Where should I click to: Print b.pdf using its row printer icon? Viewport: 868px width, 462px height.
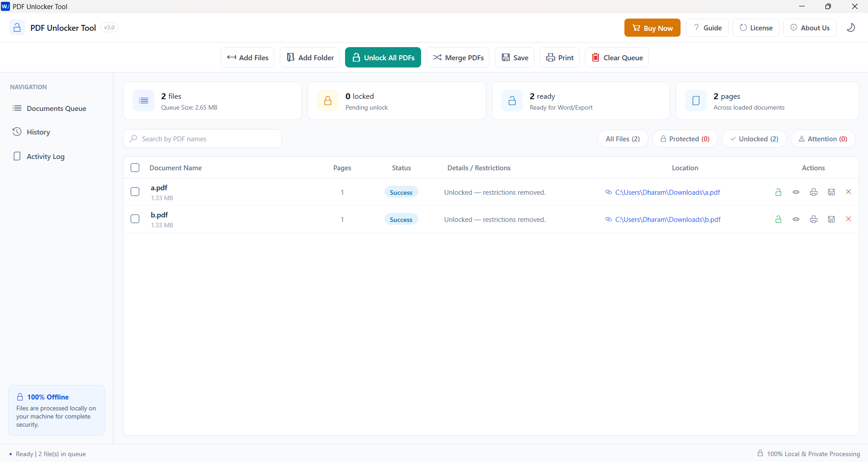click(814, 219)
